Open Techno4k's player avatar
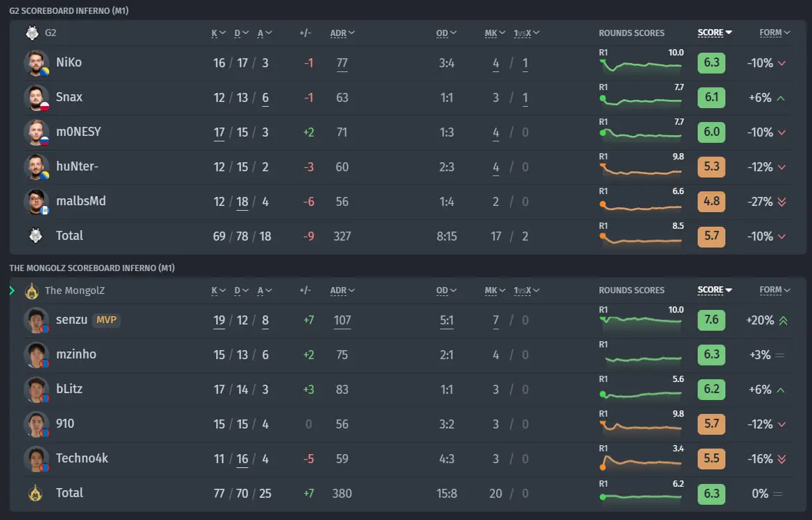Image resolution: width=812 pixels, height=520 pixels. click(x=36, y=460)
